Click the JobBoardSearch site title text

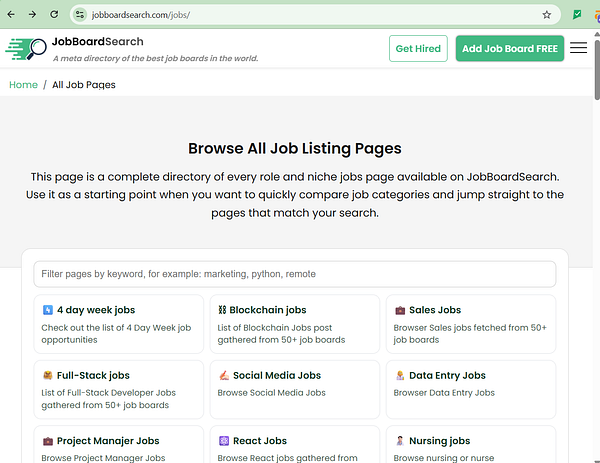98,41
